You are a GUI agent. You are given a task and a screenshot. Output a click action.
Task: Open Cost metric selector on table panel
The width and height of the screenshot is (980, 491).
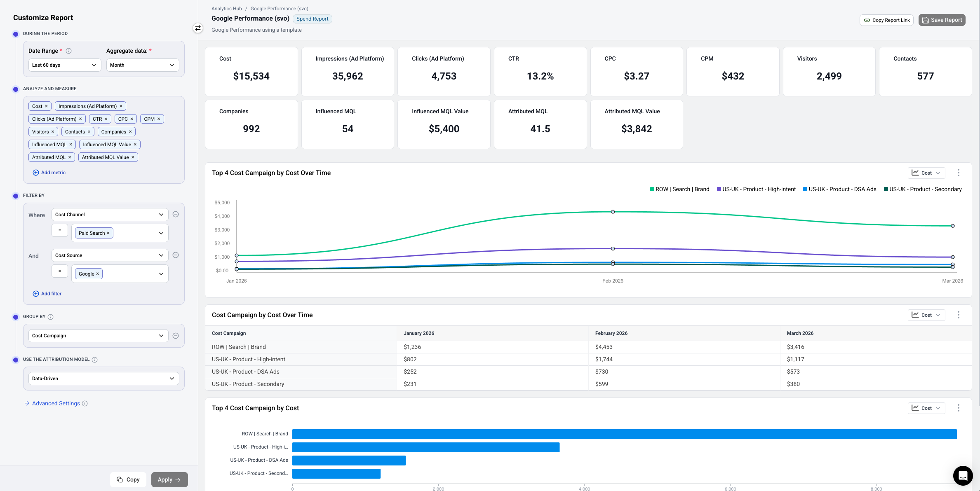(926, 315)
